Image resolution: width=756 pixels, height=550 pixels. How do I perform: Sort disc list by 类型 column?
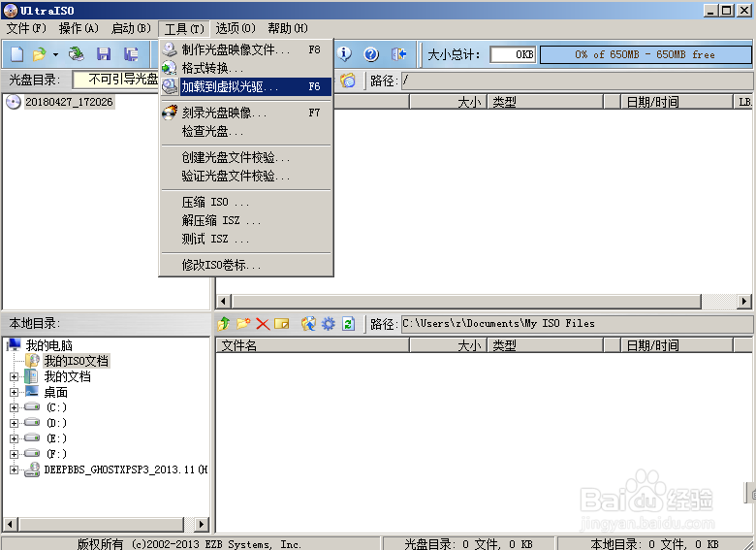[546, 102]
